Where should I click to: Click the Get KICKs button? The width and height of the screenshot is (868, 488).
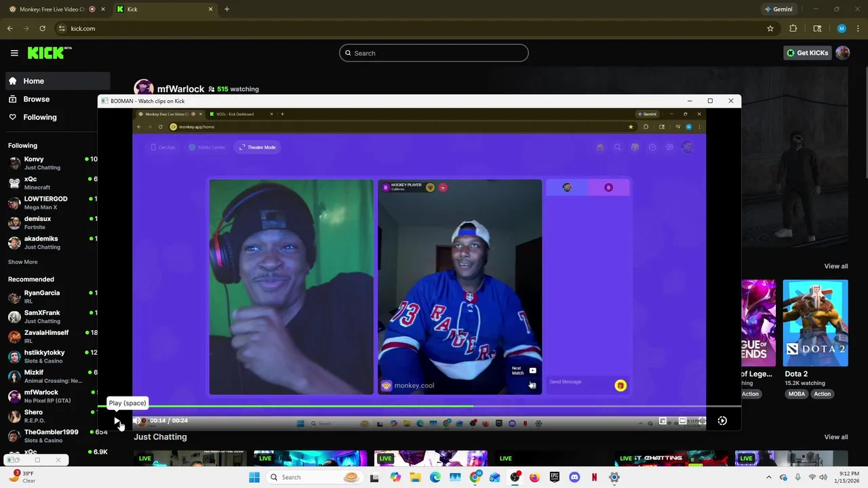(x=807, y=53)
